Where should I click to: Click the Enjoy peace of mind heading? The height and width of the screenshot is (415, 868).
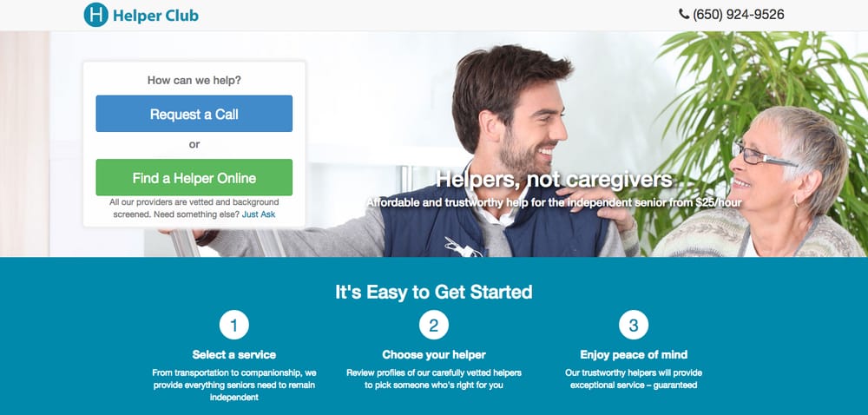(634, 355)
